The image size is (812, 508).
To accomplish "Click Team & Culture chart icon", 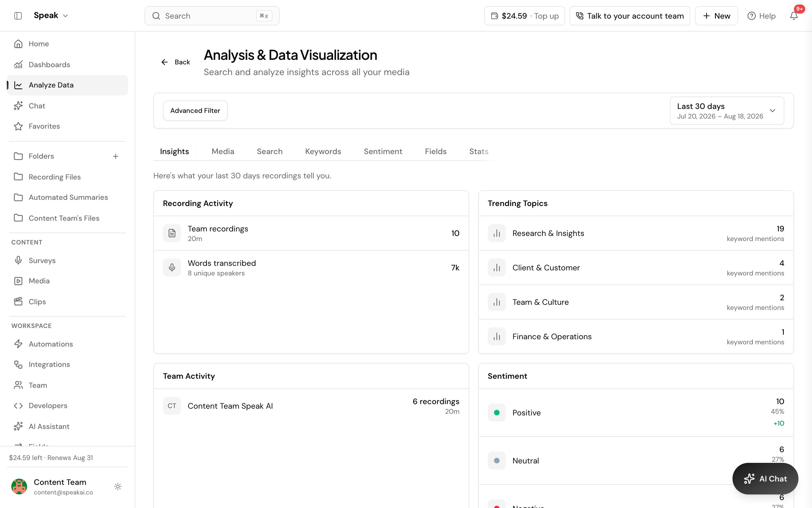I will (497, 302).
